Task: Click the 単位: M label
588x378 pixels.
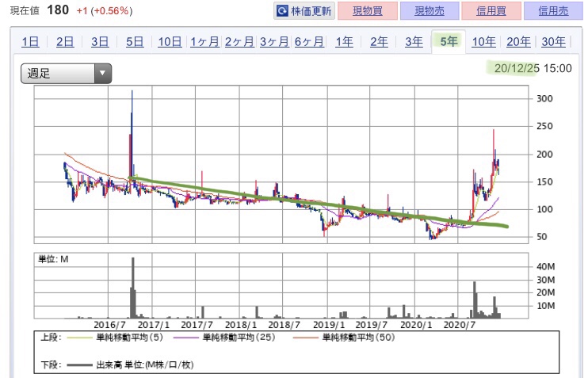Action: pyautogui.click(x=53, y=259)
